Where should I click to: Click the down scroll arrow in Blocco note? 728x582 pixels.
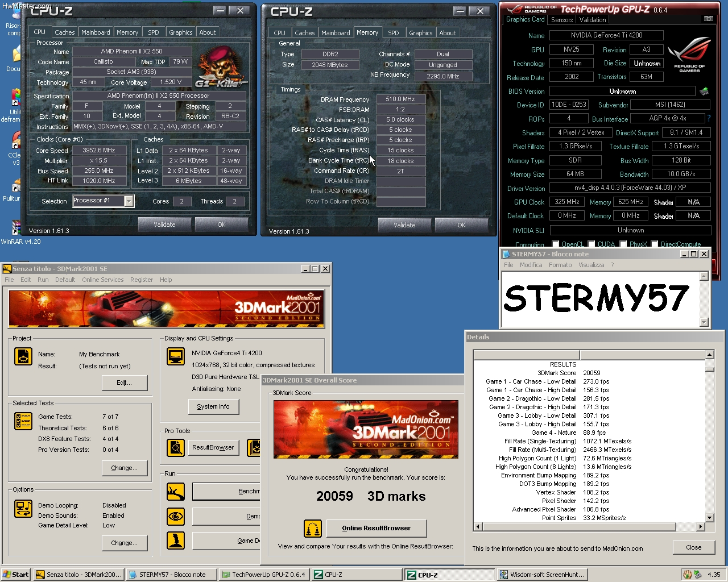coord(704,322)
